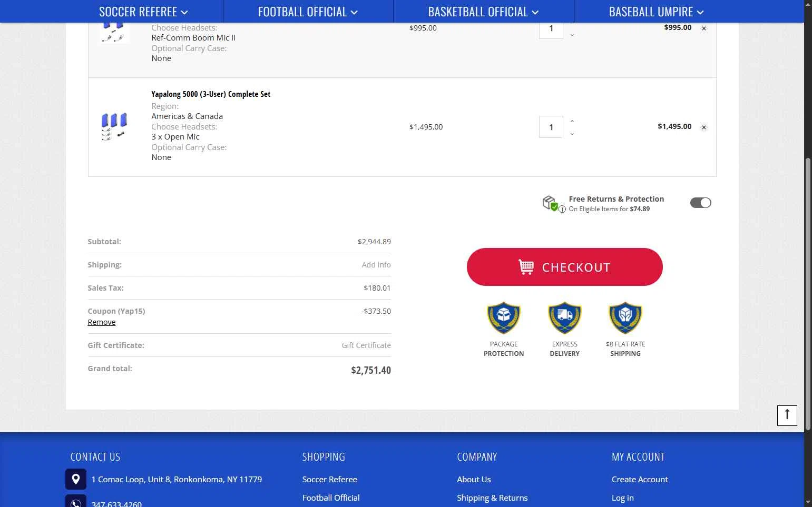This screenshot has height=507, width=812.
Task: Remove the $995.00 item from cart
Action: [703, 28]
